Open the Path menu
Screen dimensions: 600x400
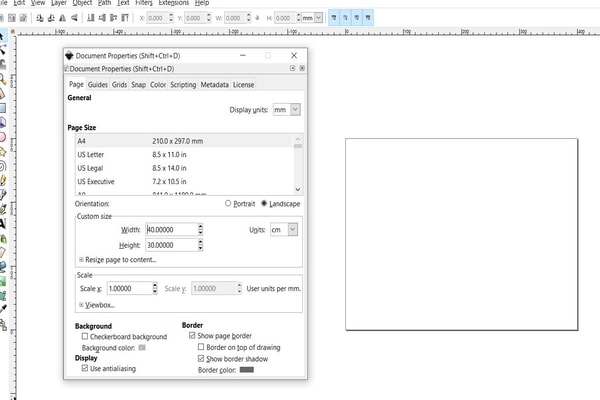click(x=104, y=3)
